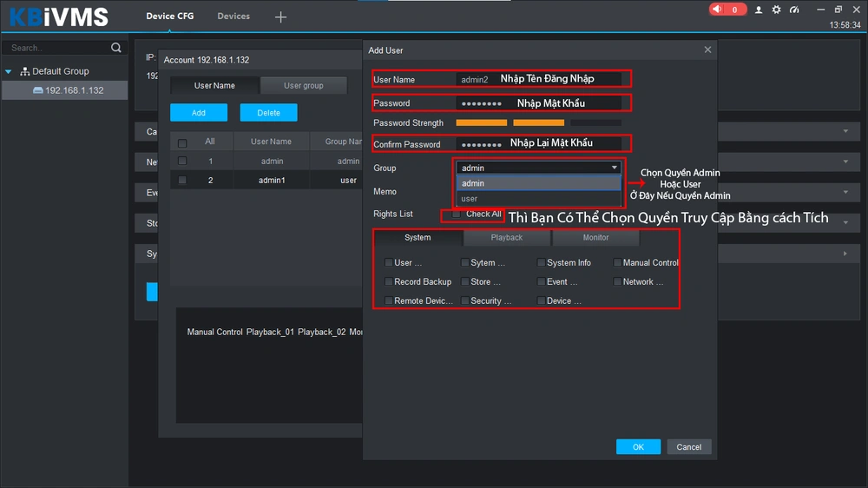The width and height of the screenshot is (868, 488).
Task: Click the red alarm speaker icon
Action: pyautogui.click(x=719, y=10)
